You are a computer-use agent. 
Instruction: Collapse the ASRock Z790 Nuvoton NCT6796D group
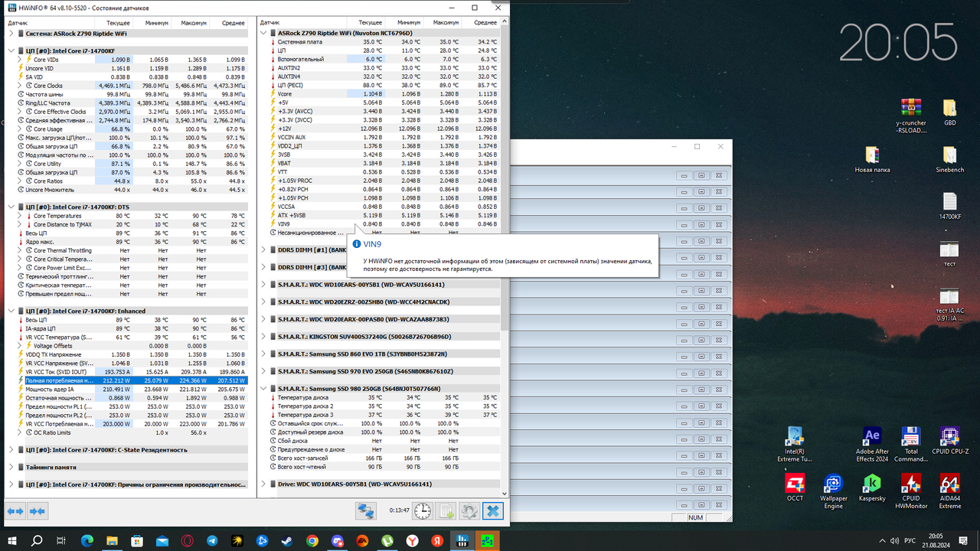coord(263,33)
